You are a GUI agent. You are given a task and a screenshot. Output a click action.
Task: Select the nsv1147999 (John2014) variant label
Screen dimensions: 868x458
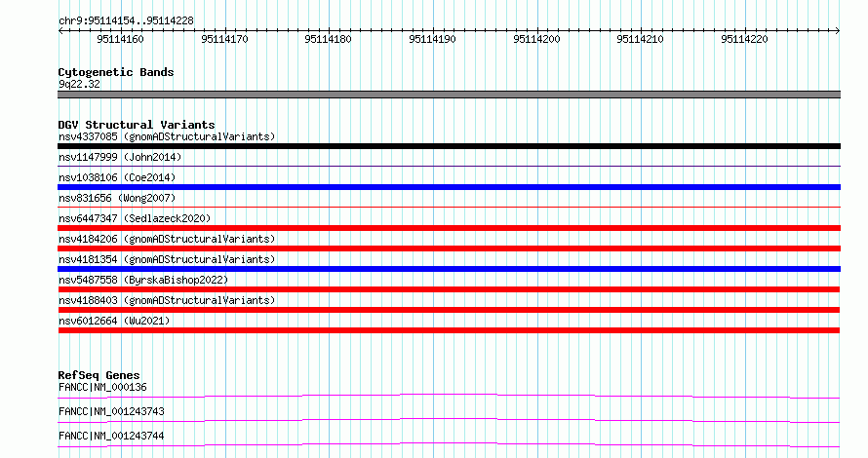(120, 157)
